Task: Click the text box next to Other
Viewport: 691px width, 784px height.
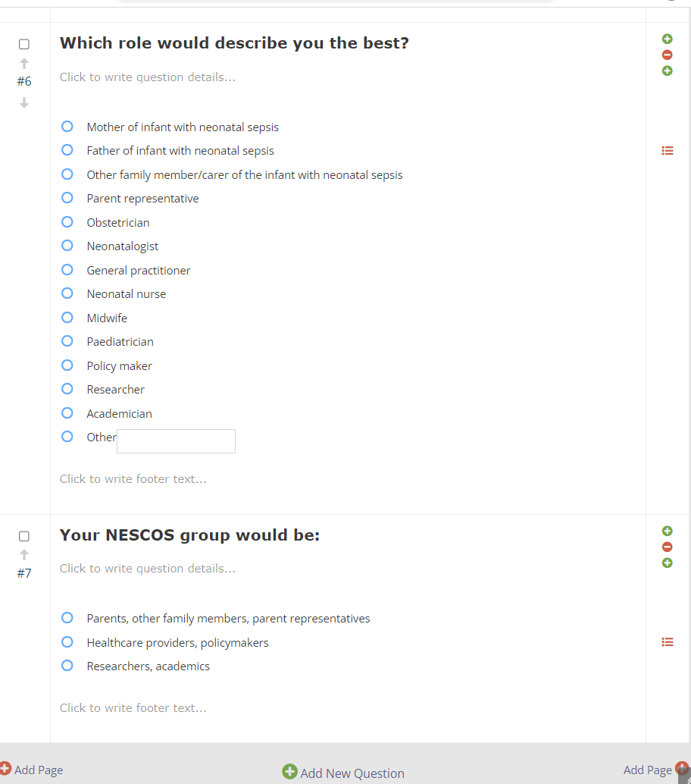Action: (x=176, y=441)
